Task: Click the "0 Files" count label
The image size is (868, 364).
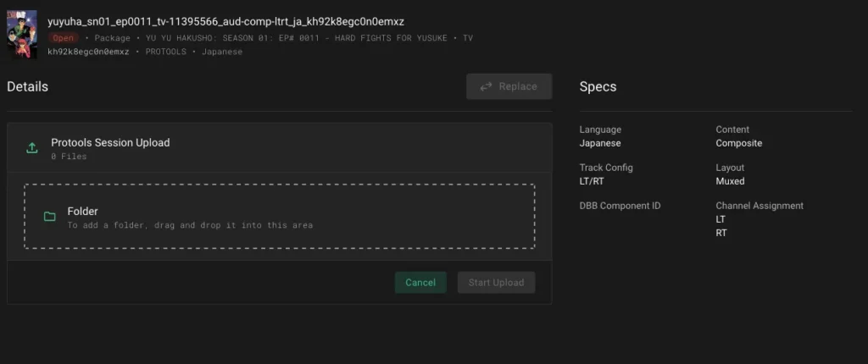Action: [x=69, y=157]
